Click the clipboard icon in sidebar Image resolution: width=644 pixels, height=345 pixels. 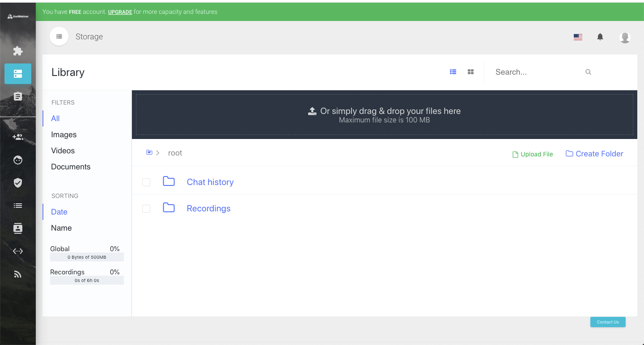18,96
